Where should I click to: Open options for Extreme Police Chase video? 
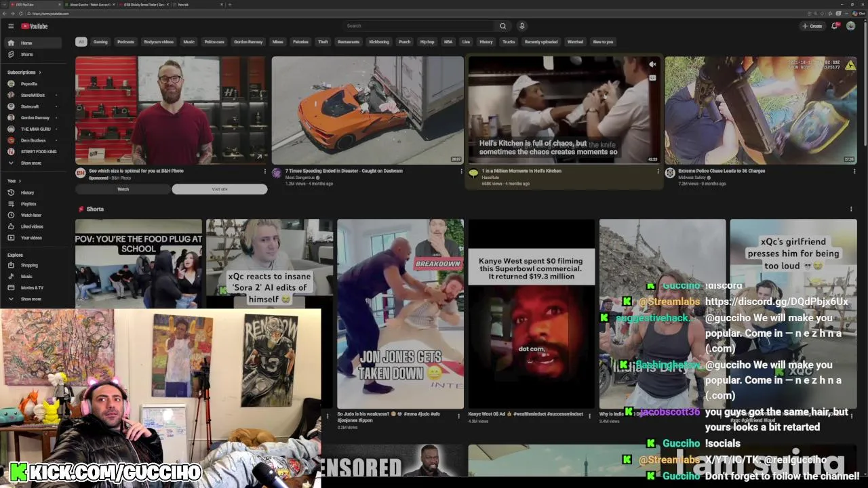(x=854, y=171)
